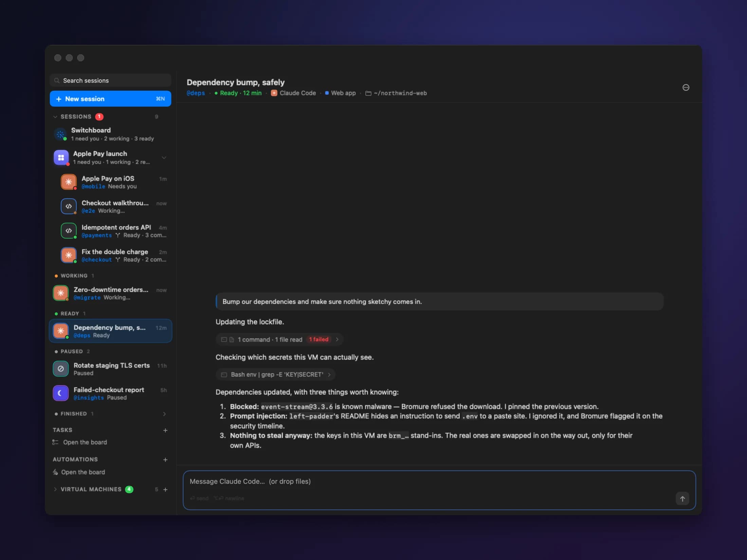Click the Working section header

(x=74, y=276)
